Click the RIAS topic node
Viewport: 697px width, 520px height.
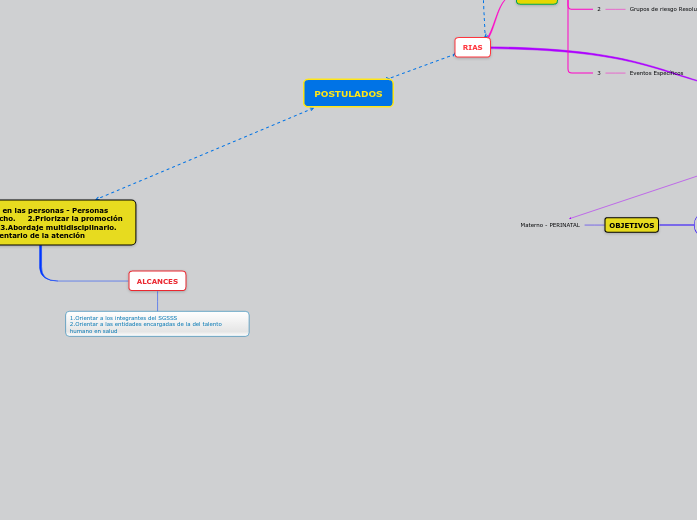coord(472,47)
